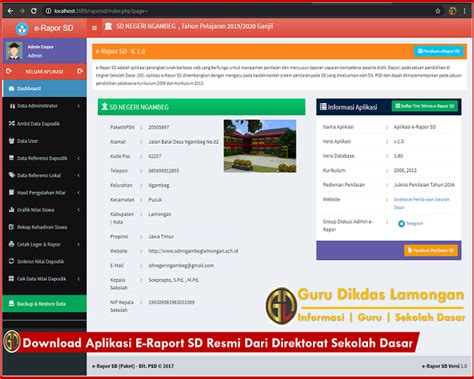
Task: Open the Telegram group link
Action: (x=415, y=223)
